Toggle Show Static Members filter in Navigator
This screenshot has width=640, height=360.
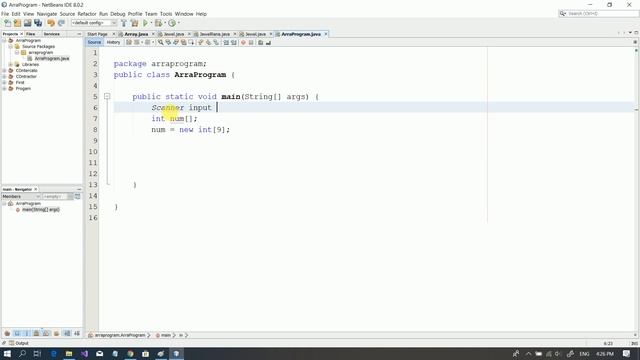coord(27,333)
